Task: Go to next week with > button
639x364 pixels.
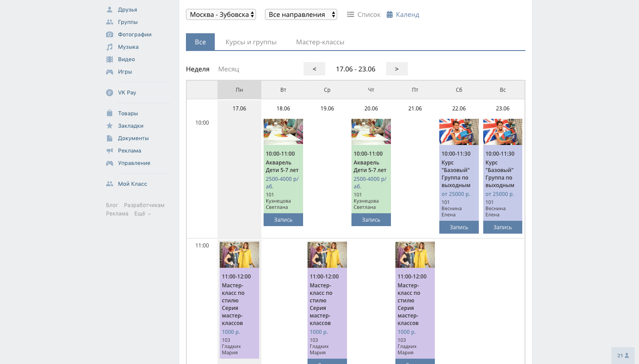Action: click(397, 69)
